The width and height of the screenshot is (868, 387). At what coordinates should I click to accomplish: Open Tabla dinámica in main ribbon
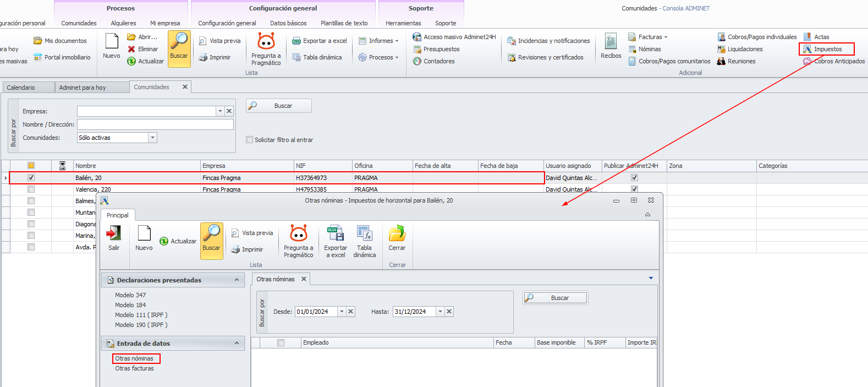point(317,57)
